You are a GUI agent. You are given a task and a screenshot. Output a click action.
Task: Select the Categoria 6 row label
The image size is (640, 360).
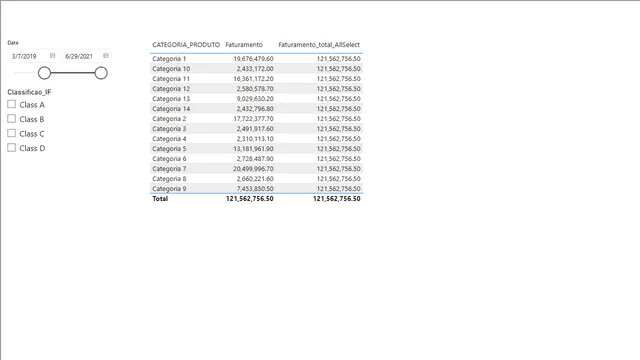pos(169,159)
